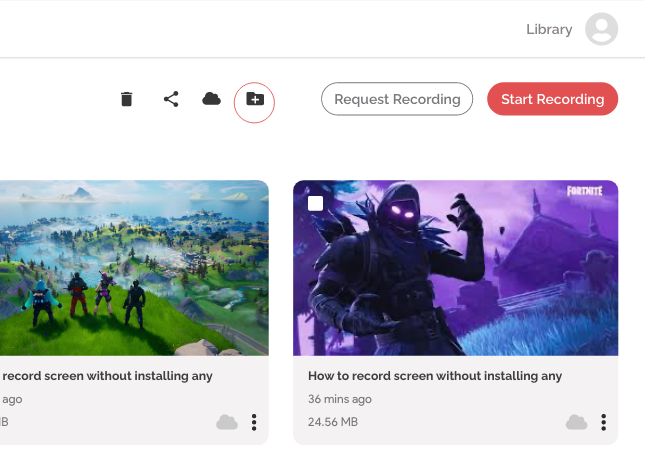Click the share icon in toolbar
Viewport: 645px width, 460px height.
click(x=171, y=99)
